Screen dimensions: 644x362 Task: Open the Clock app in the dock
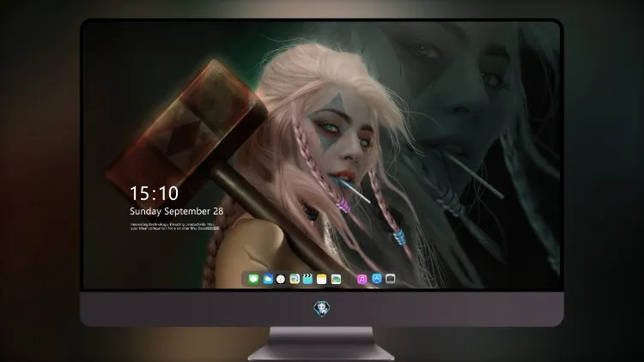[281, 279]
